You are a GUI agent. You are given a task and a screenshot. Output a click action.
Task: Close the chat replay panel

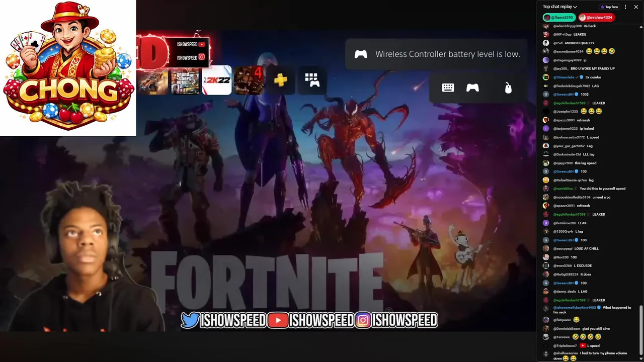(636, 7)
